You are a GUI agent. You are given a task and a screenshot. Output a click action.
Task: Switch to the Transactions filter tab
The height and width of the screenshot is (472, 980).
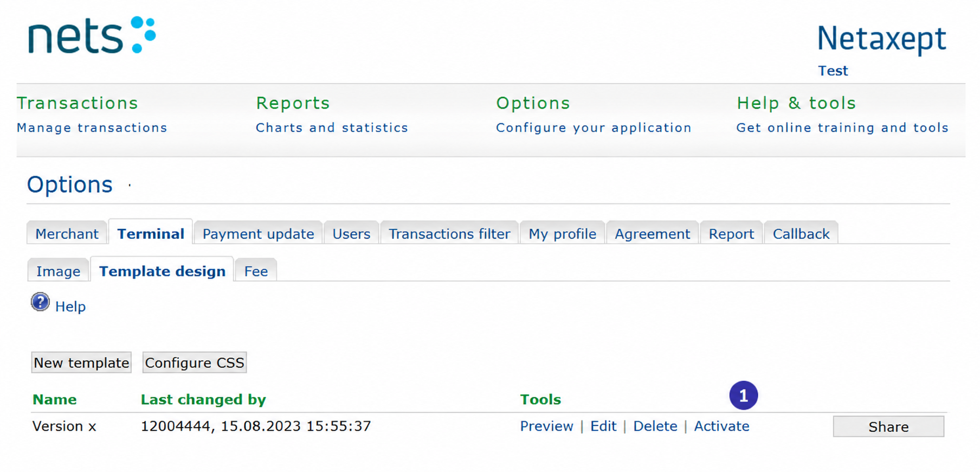pos(449,233)
